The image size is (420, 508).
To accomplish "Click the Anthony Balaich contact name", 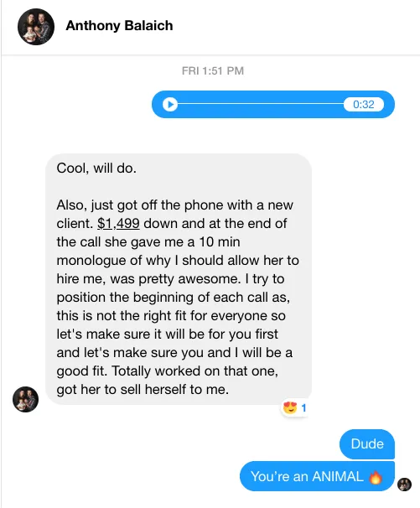I will pyautogui.click(x=119, y=26).
